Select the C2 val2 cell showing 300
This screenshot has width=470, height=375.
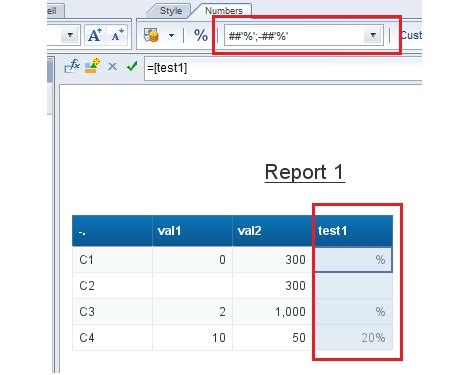(x=272, y=286)
